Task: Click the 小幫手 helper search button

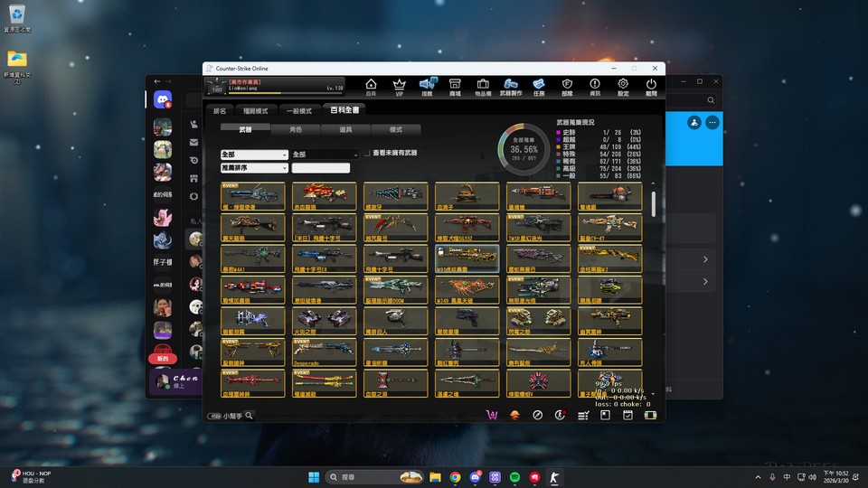Action: coord(231,416)
